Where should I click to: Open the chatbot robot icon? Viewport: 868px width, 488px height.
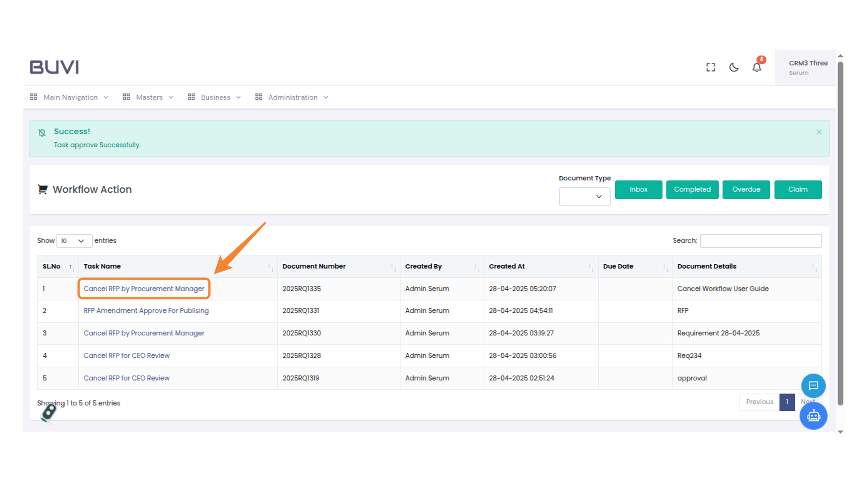pos(813,416)
